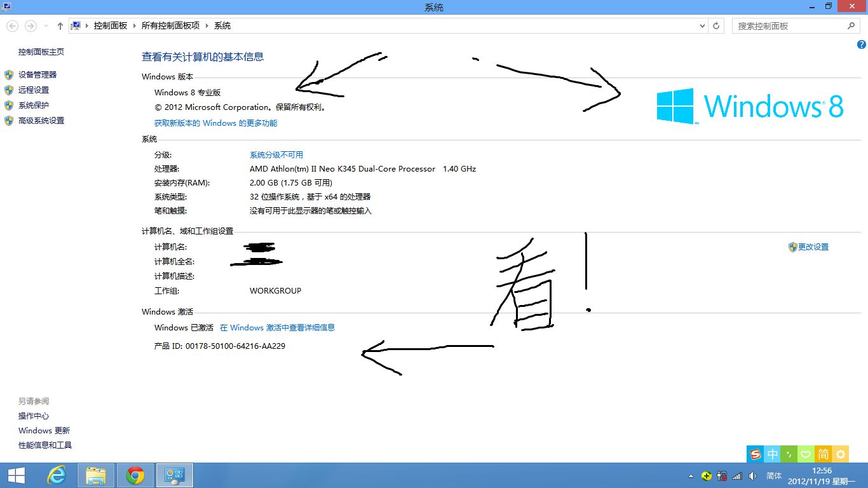Image resolution: width=868 pixels, height=488 pixels.
Task: Click the Back navigation arrow
Action: (x=13, y=26)
